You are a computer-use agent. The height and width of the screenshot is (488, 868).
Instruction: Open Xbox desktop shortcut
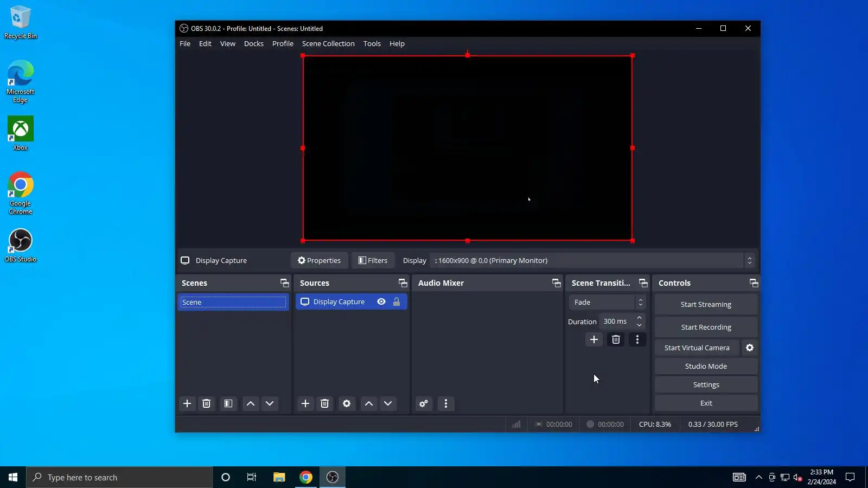[x=21, y=133]
